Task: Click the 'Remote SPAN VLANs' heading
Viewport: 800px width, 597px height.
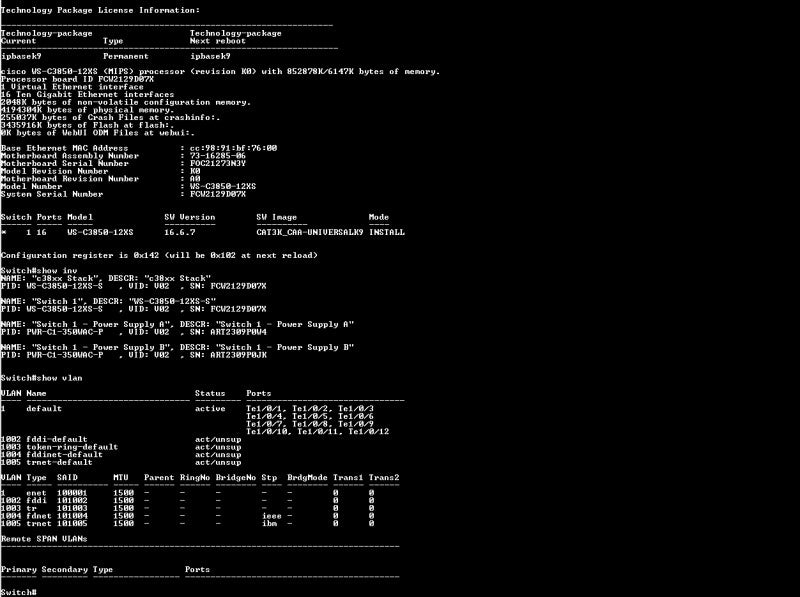Action: pyautogui.click(x=44, y=538)
